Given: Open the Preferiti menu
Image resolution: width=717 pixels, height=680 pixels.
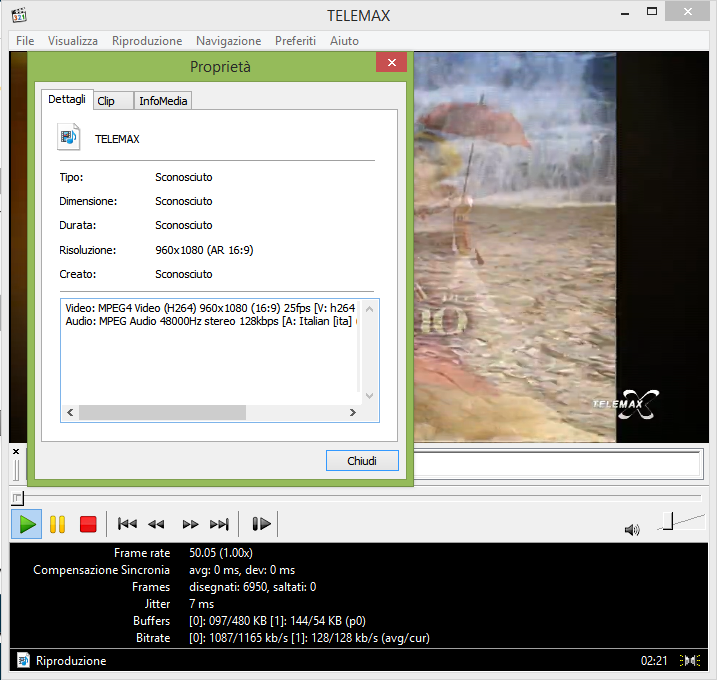Looking at the screenshot, I should point(295,41).
